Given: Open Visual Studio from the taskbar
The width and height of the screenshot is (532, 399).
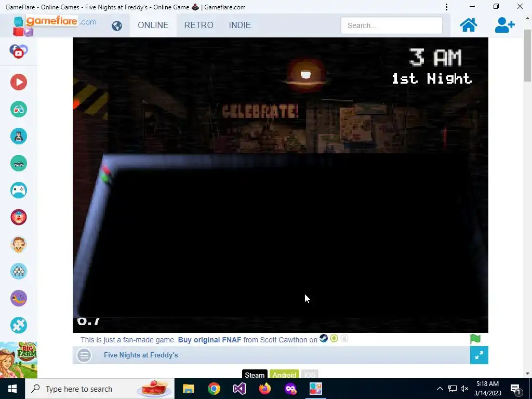Looking at the screenshot, I should (239, 389).
